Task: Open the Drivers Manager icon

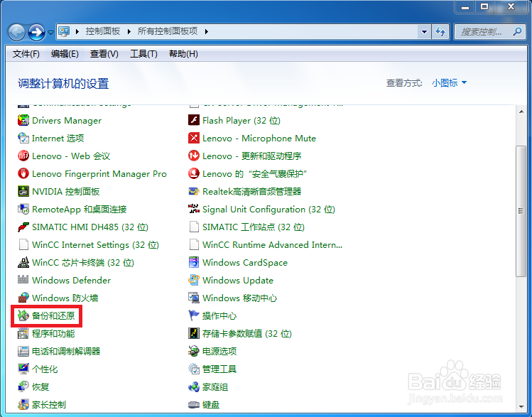Action: tap(23, 120)
